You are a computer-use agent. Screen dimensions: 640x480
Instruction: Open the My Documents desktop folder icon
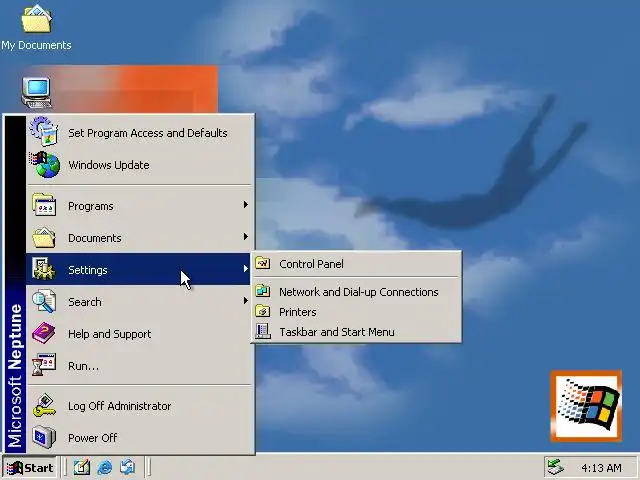[36, 19]
